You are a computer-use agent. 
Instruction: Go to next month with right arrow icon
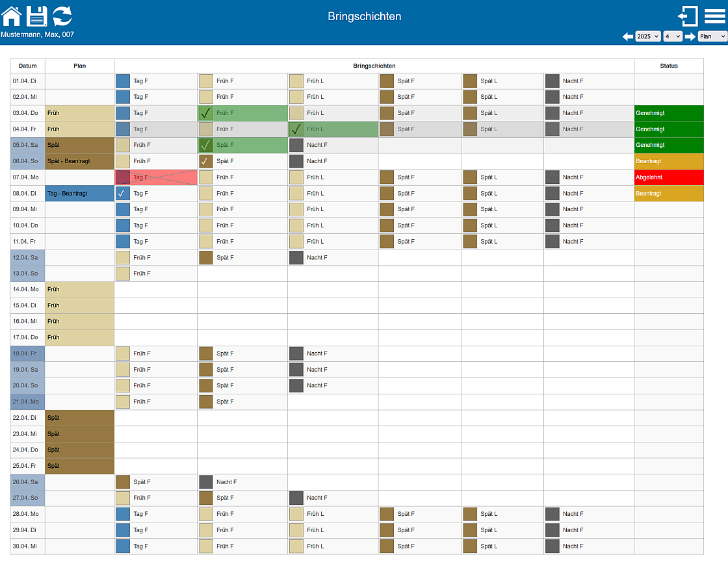690,36
